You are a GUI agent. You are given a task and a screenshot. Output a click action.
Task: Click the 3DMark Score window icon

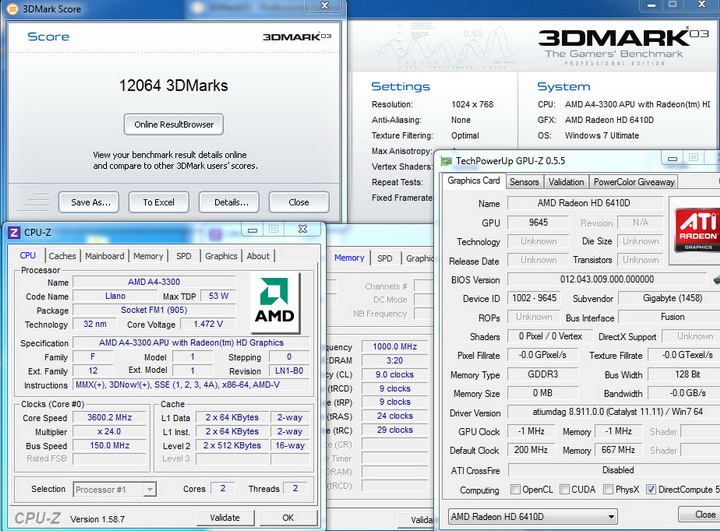(13, 8)
